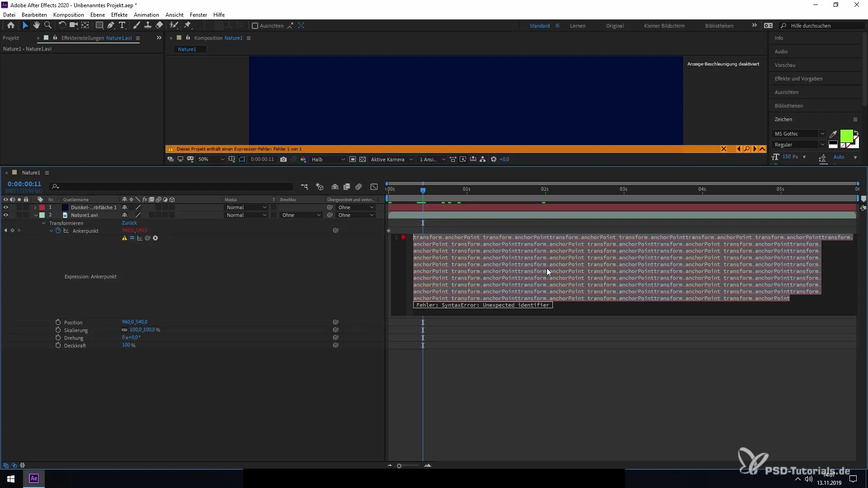Image resolution: width=868 pixels, height=488 pixels.
Task: Click eyedropper in Zeichen panel
Action: pos(833,134)
